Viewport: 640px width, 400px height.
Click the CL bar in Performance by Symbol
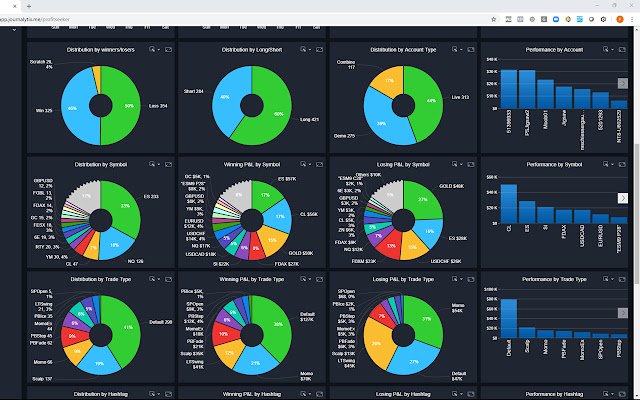[509, 204]
